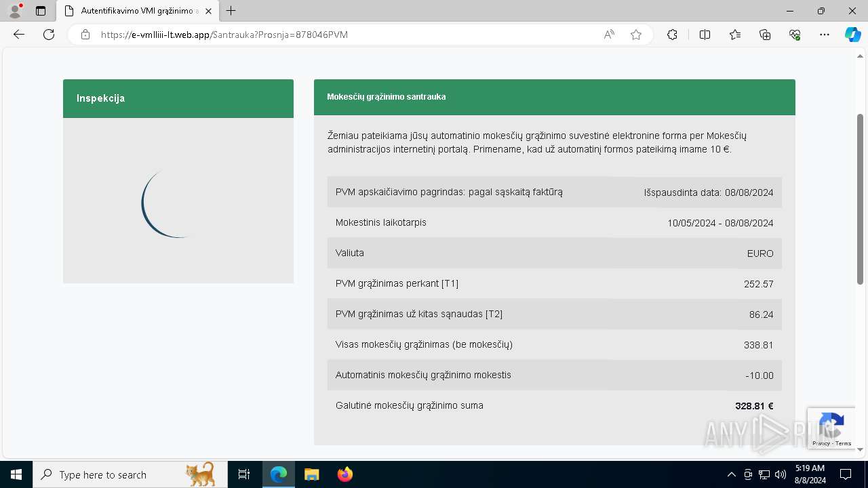Open Favorites list icon
This screenshot has width=868, height=488.
(x=735, y=35)
